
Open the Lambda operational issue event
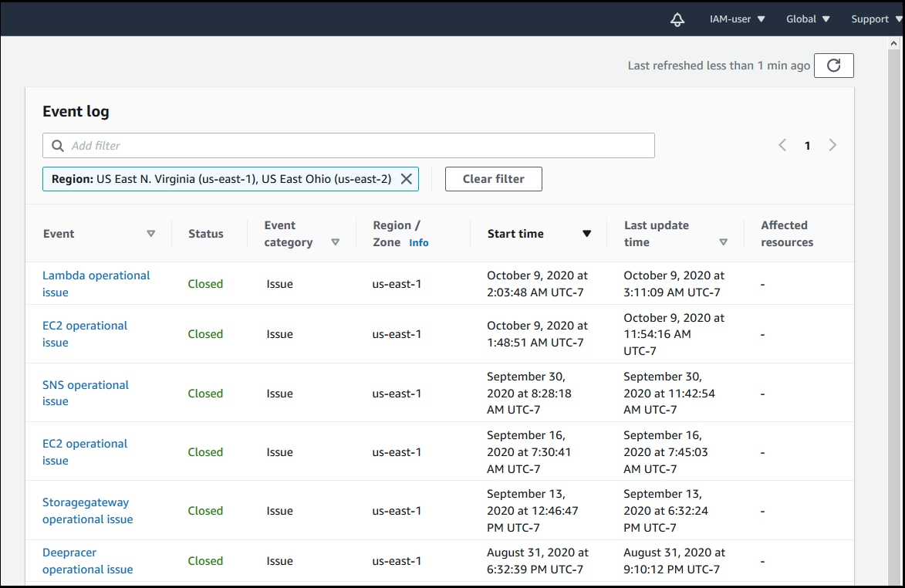click(x=96, y=283)
